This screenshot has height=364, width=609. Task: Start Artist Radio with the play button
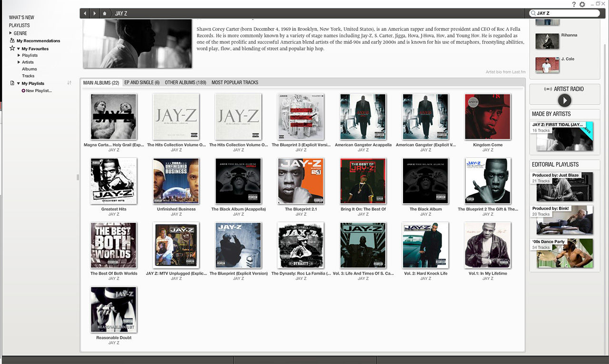564,100
